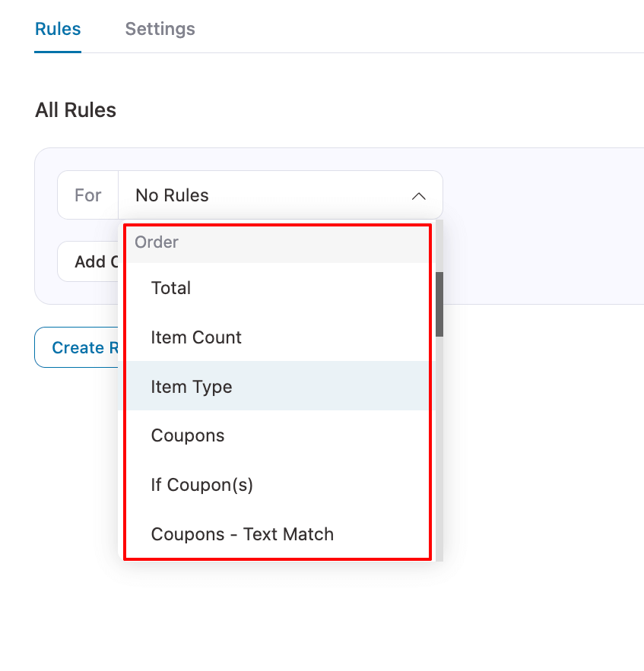
Task: Choose the Item Count option
Action: point(196,337)
